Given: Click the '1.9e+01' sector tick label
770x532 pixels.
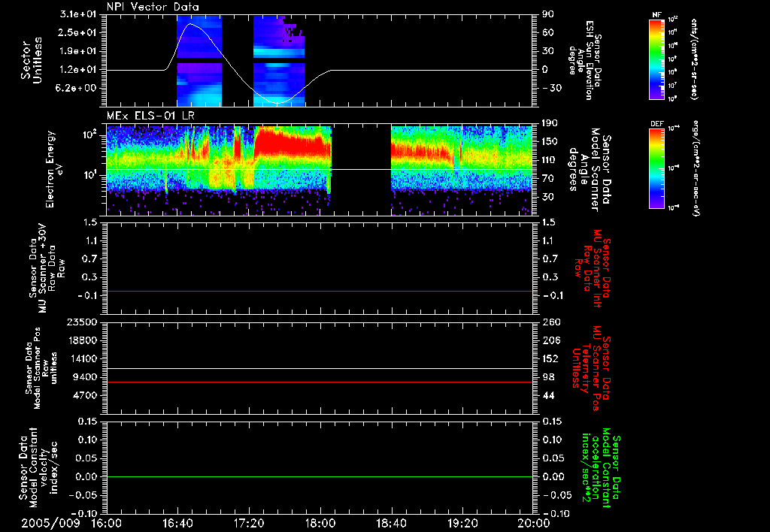Looking at the screenshot, I should point(78,51).
